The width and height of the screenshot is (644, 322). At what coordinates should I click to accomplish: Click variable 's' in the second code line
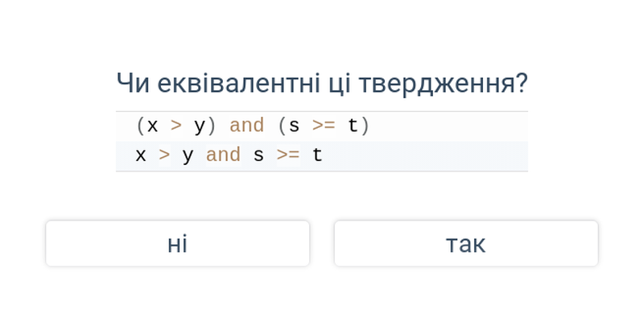point(258,156)
